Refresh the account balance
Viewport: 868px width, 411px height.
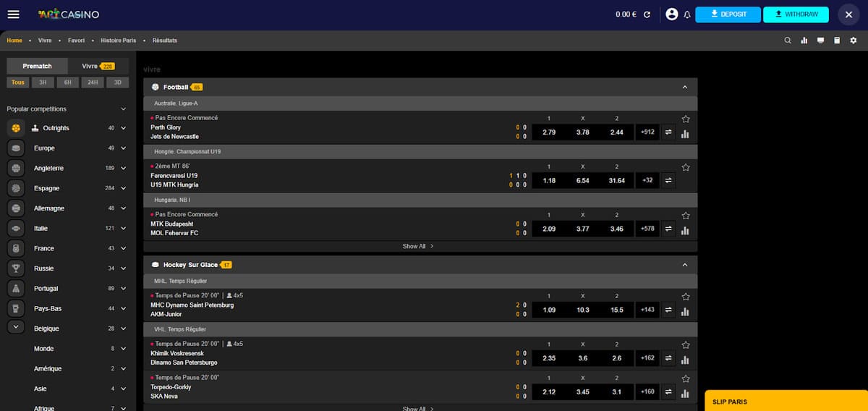647,14
